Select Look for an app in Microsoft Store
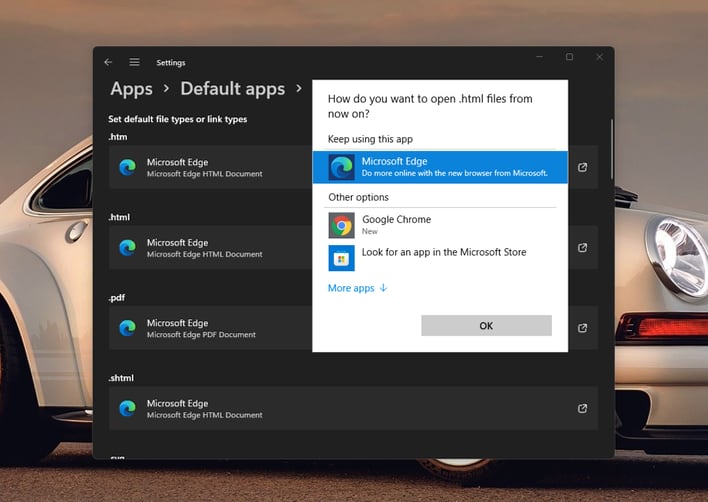The width and height of the screenshot is (708, 502). pos(443,253)
